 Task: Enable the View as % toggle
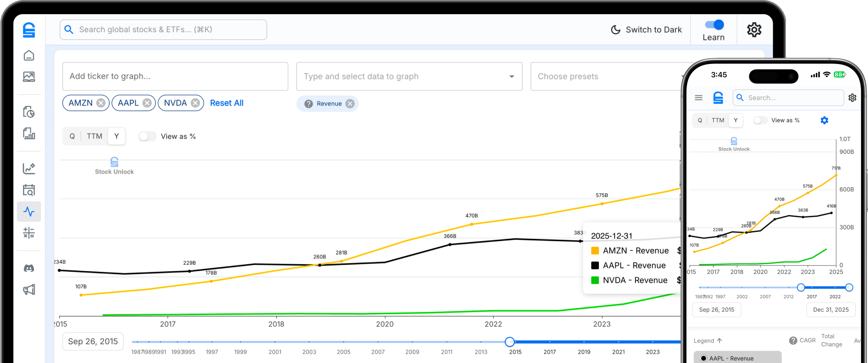point(147,136)
